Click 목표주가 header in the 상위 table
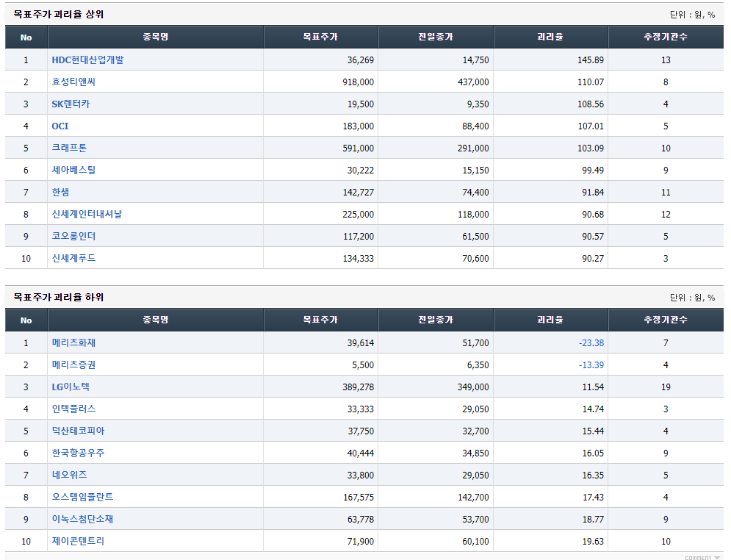 coord(321,37)
